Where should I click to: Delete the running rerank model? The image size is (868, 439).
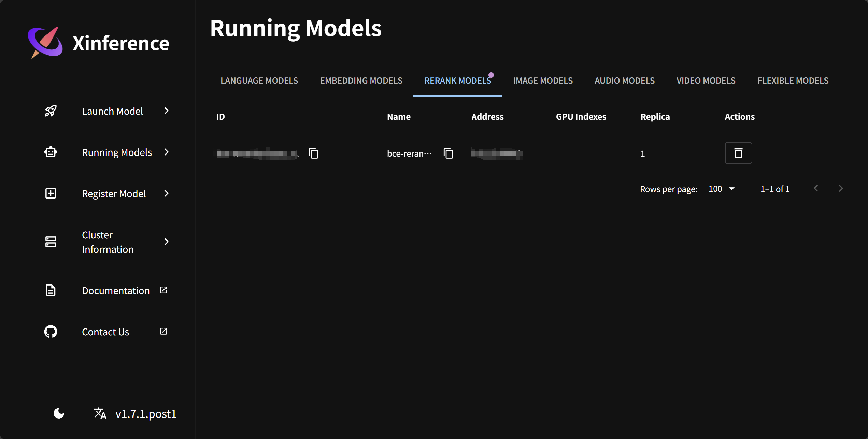[738, 153]
